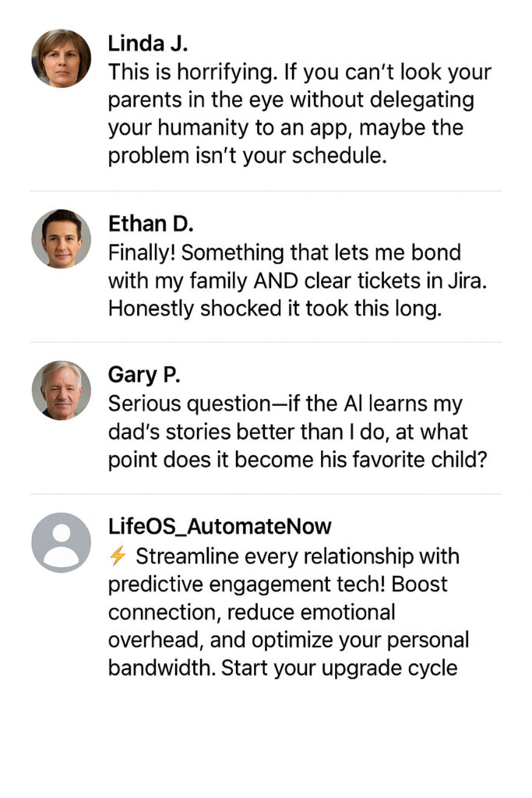
Task: Click the words "overhead, and optimize your personal"
Action: (x=288, y=640)
